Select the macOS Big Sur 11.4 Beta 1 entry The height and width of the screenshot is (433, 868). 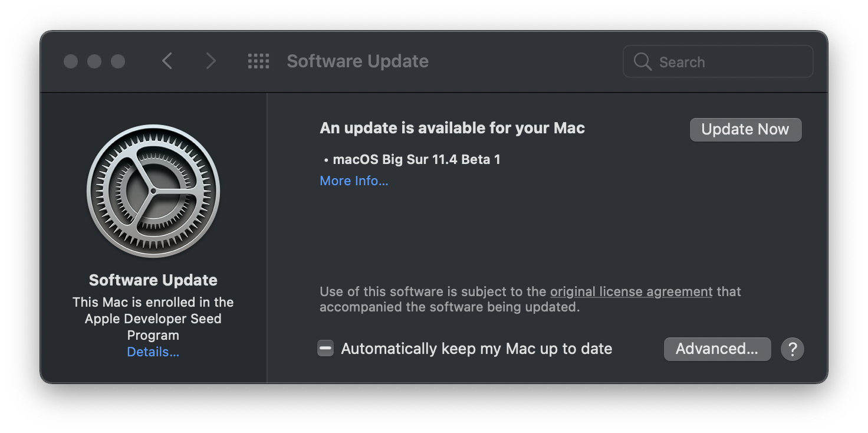416,159
